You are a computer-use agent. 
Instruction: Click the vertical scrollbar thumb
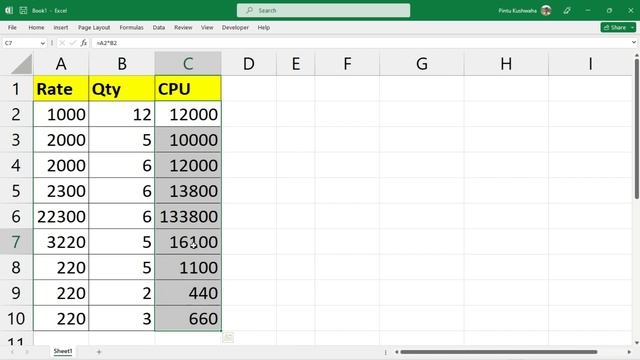(x=636, y=129)
